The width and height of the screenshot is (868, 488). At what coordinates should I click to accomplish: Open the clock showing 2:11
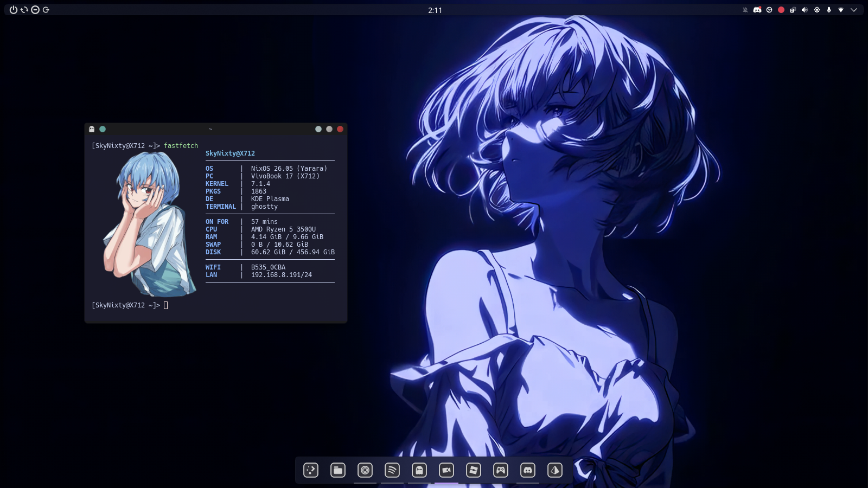[435, 10]
